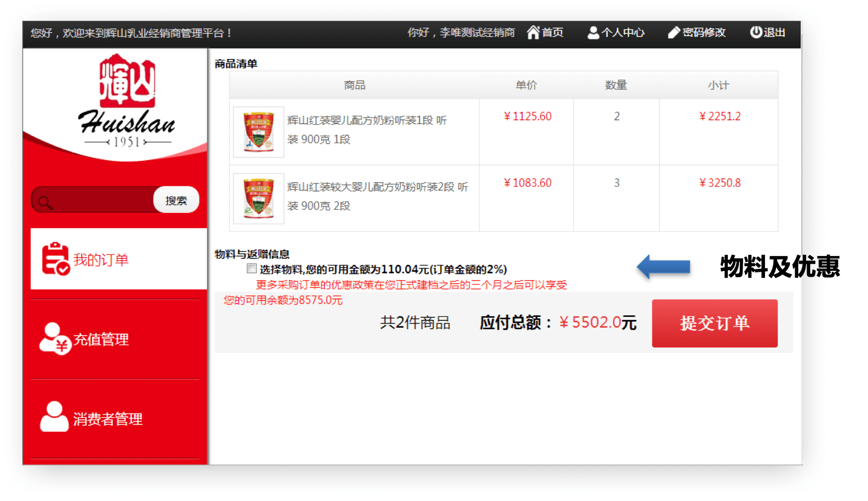Click the 您的可用余额为8575.0元 balance text

click(x=283, y=300)
